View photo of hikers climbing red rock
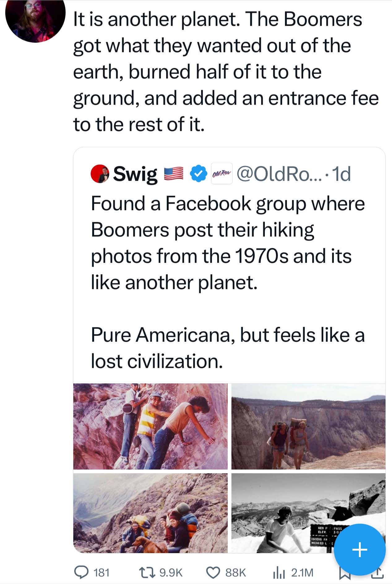This screenshot has width=392, height=584. click(150, 426)
